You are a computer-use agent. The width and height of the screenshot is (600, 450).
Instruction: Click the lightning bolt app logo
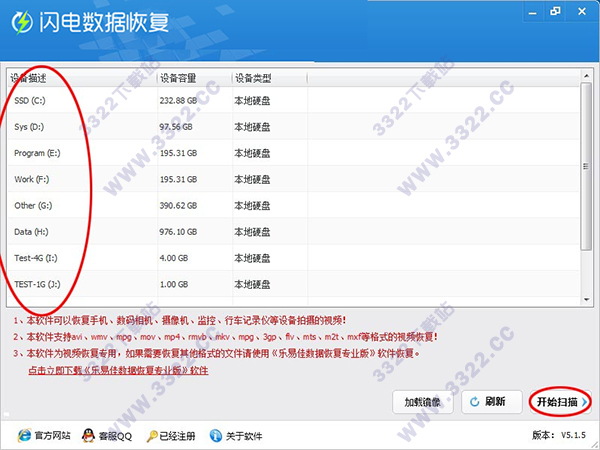pos(22,22)
